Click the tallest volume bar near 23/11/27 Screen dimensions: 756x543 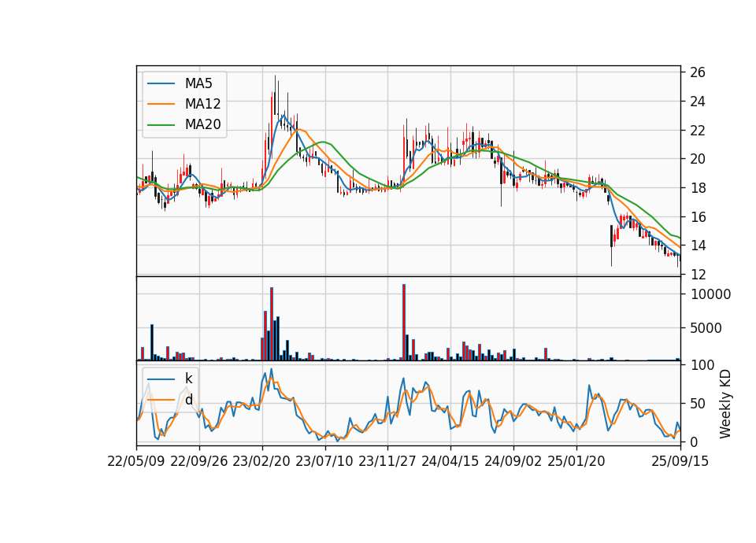404,323
